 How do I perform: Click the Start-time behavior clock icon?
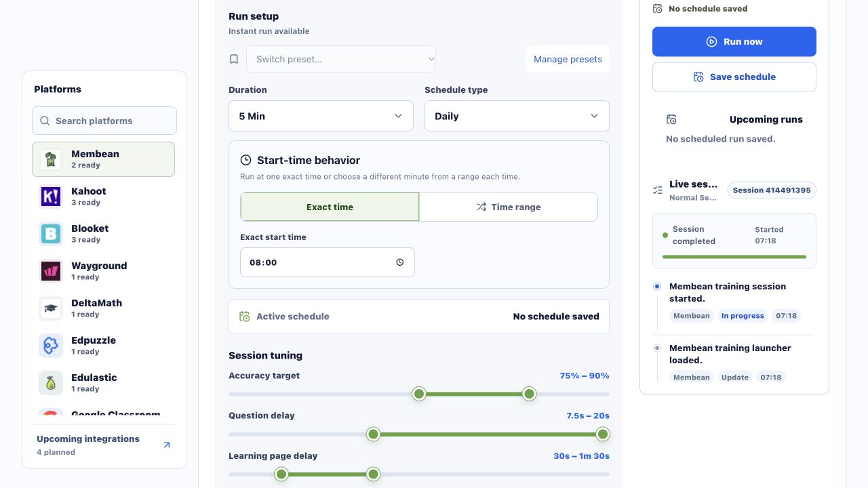click(x=245, y=160)
